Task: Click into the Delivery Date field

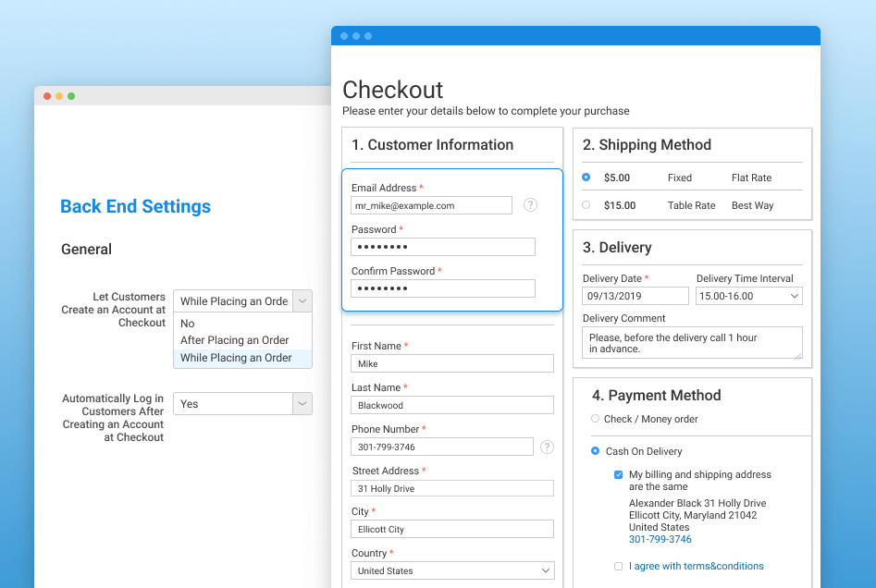Action: (635, 296)
